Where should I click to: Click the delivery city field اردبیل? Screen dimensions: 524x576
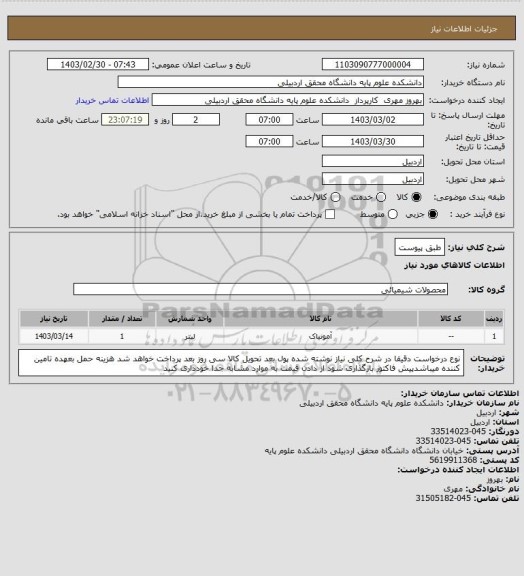point(373,179)
